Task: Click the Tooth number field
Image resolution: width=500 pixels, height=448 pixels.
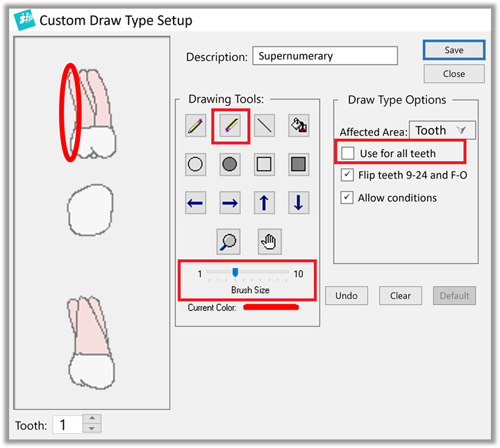Action: tap(67, 424)
